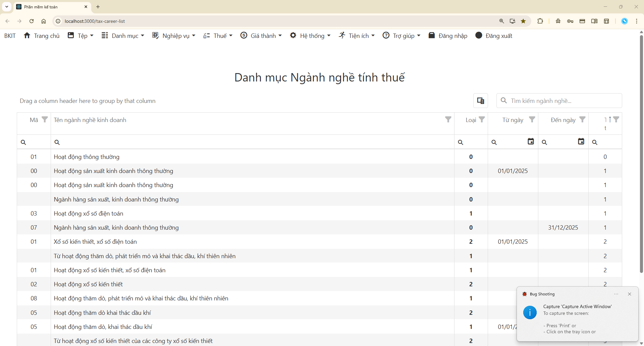
Task: Click the Tìm kiếm ngành nghề search field
Action: (559, 101)
